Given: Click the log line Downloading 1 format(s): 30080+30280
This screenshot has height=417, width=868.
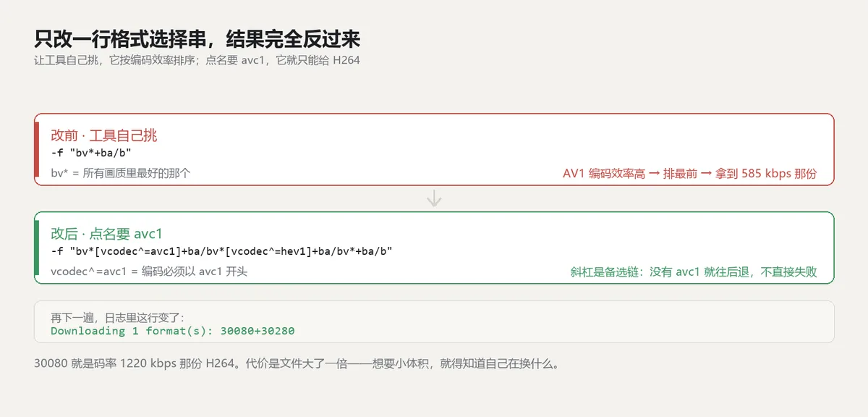Looking at the screenshot, I should coord(173,331).
